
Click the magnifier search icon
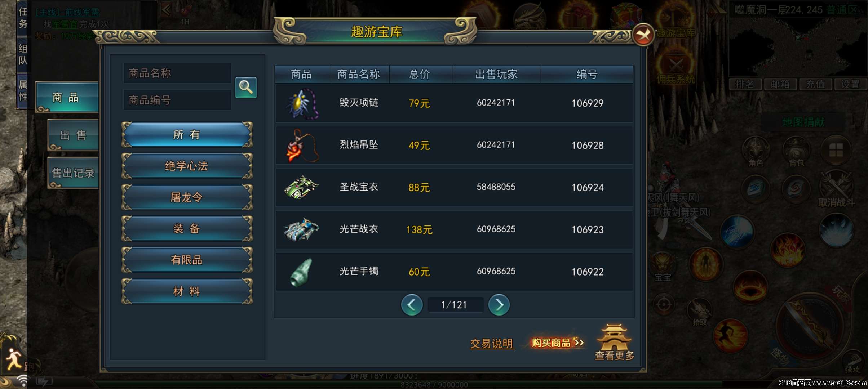point(246,87)
